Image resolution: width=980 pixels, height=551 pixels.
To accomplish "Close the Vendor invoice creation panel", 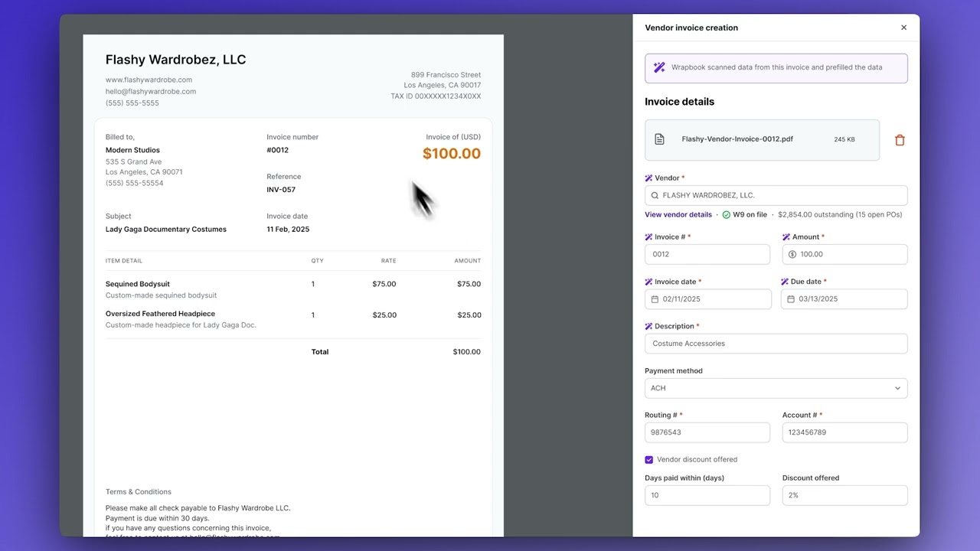I will click(903, 28).
